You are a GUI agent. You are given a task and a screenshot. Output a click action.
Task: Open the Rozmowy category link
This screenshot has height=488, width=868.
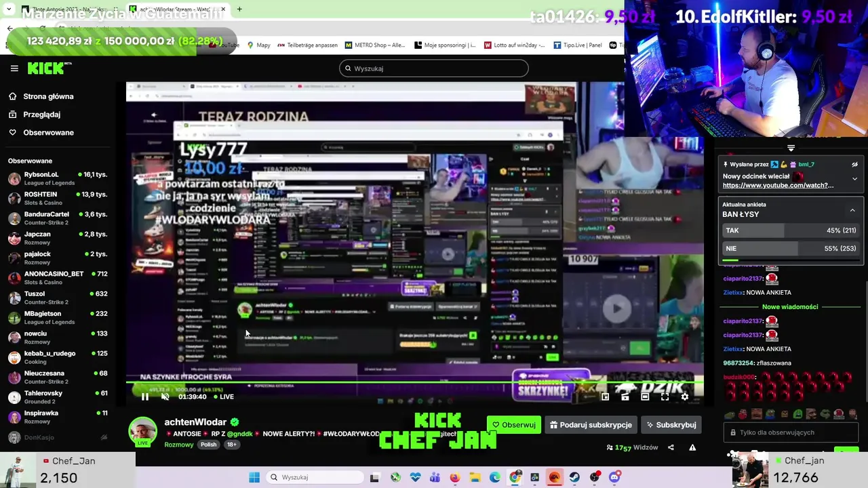point(179,445)
